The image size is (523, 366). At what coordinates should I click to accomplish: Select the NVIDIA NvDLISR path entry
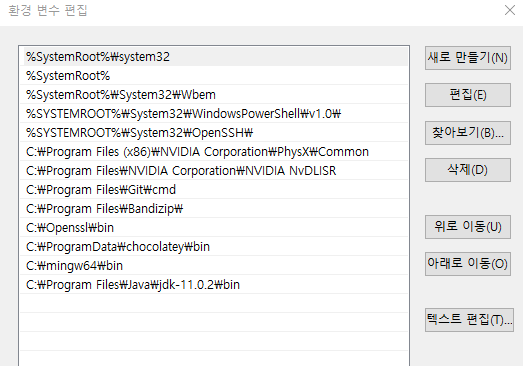(214, 171)
